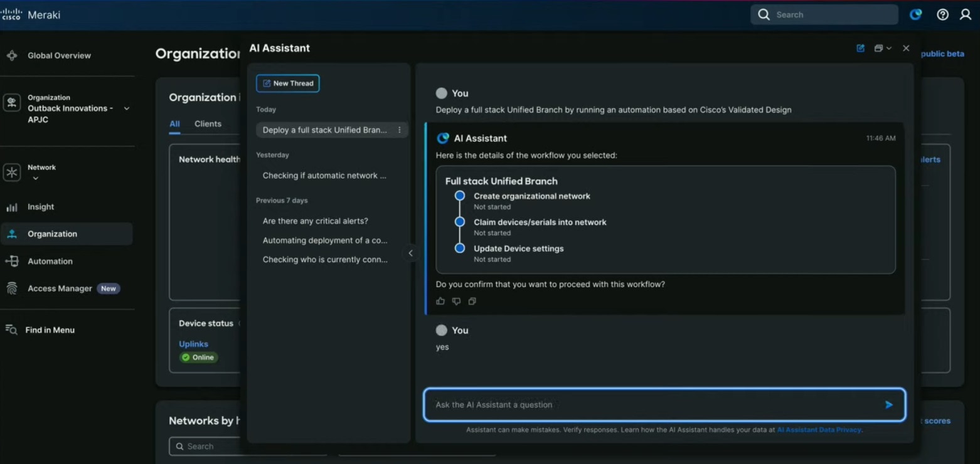Viewport: 980px width, 464px height.
Task: Send message with the arrow icon
Action: tap(888, 404)
